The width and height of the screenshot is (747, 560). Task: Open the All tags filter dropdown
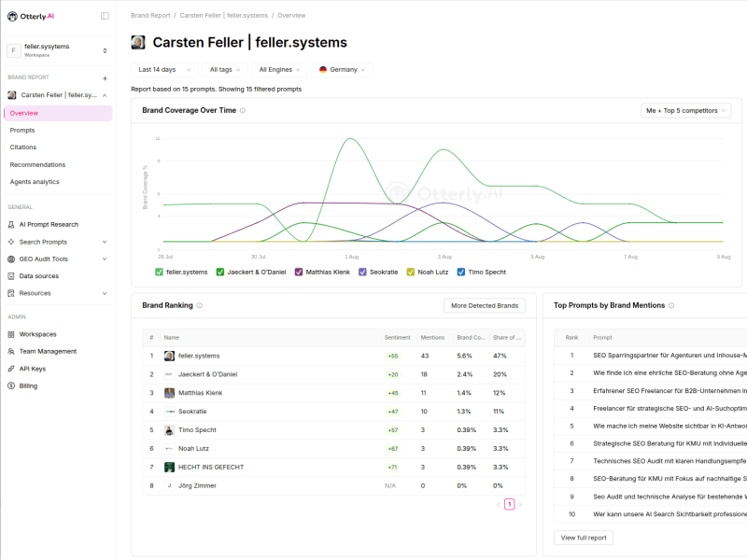pyautogui.click(x=225, y=69)
